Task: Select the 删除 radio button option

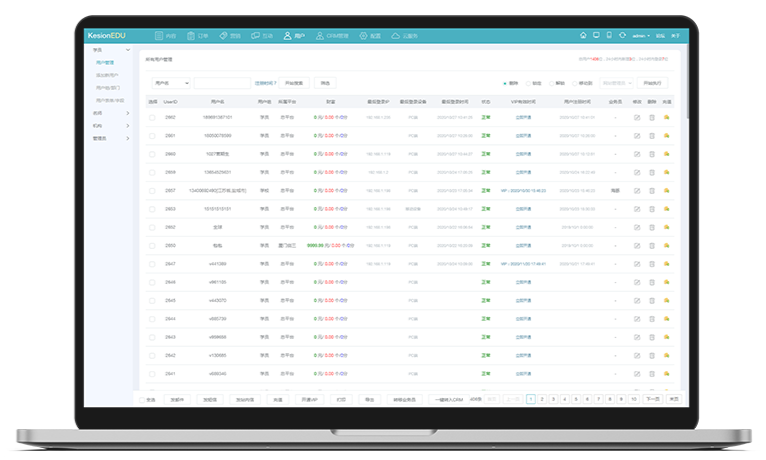Action: coord(505,83)
